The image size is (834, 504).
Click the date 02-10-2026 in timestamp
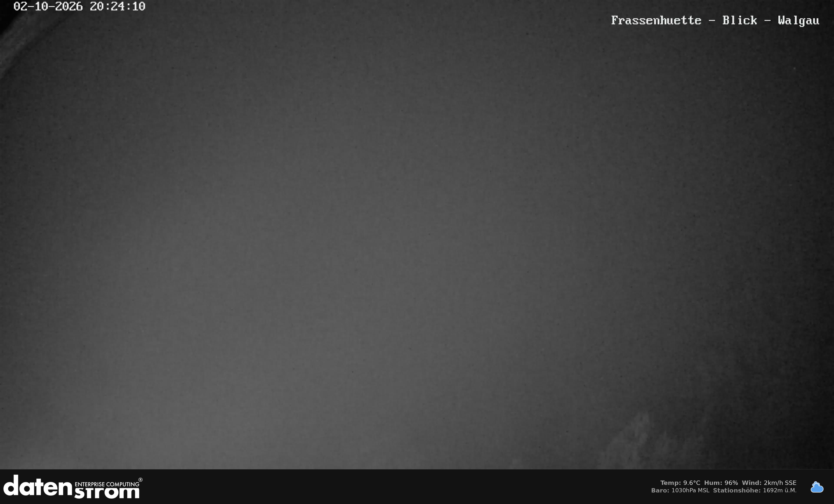[x=48, y=7]
